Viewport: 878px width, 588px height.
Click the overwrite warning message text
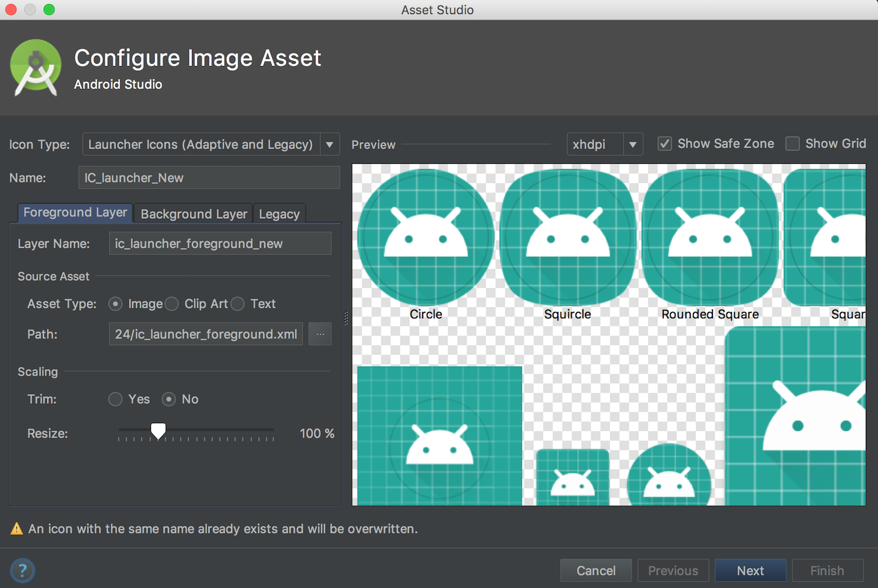223,529
